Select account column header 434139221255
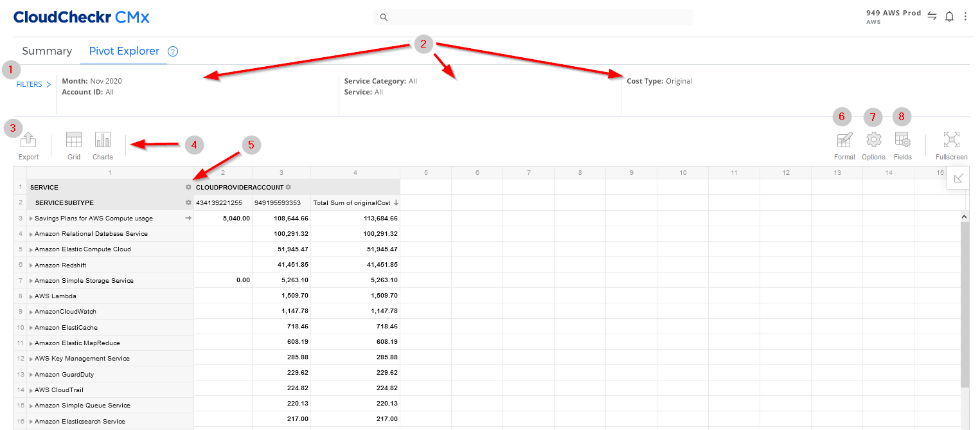The height and width of the screenshot is (430, 980). 219,202
